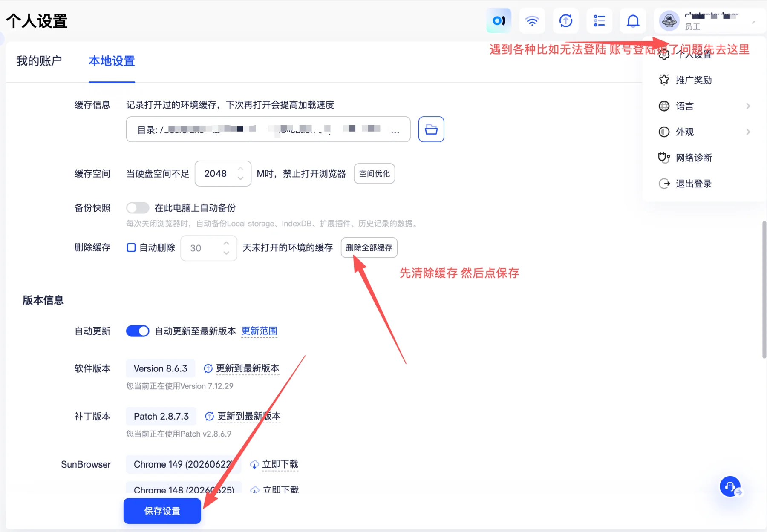This screenshot has height=532, width=767.
Task: Open 外观 menu item
Action: pos(704,132)
